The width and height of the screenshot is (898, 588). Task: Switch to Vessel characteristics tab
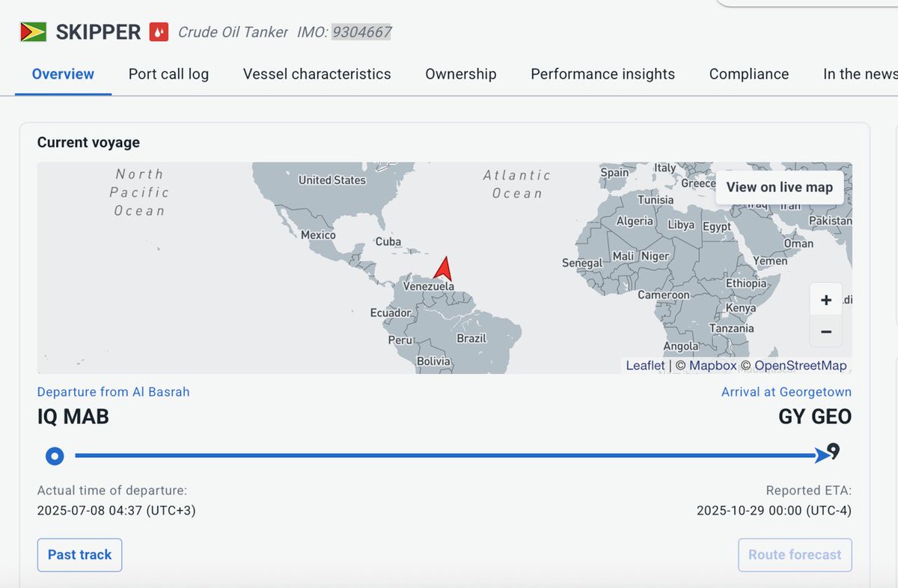(x=317, y=74)
